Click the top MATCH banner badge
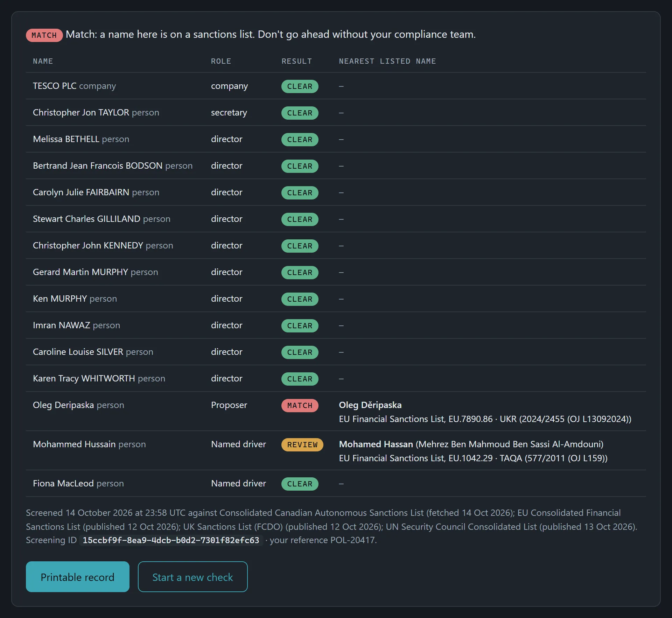 click(x=44, y=35)
